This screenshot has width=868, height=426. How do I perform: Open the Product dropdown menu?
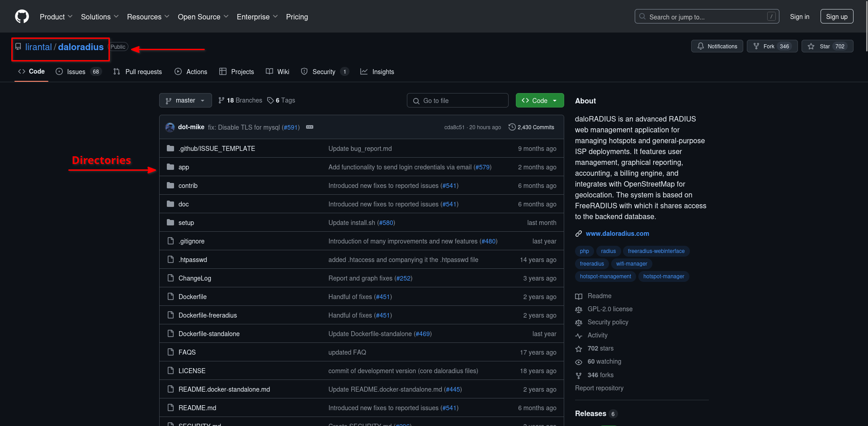(x=56, y=17)
